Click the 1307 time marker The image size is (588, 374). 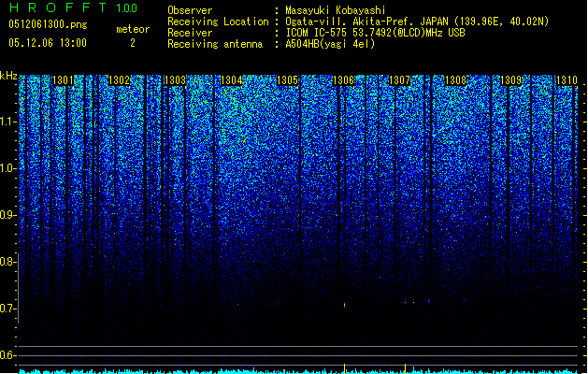click(400, 80)
